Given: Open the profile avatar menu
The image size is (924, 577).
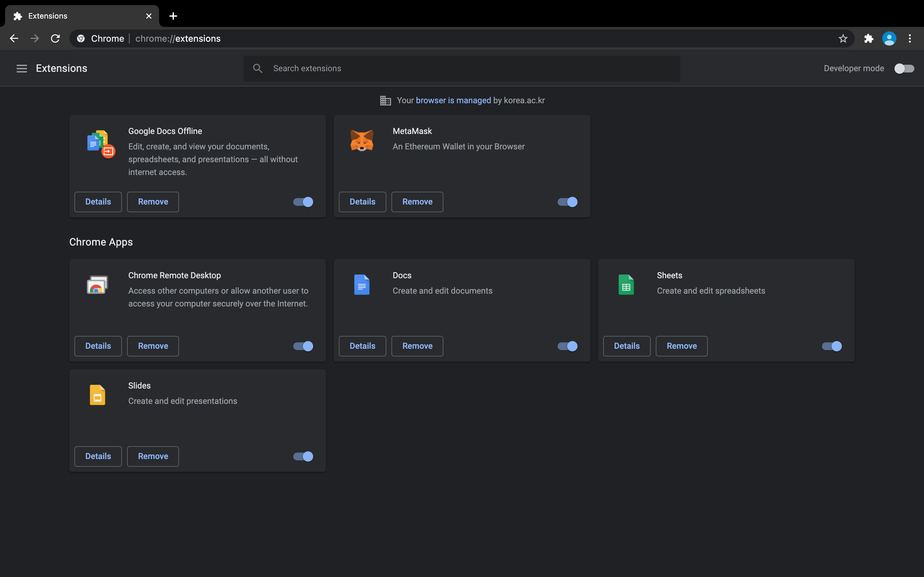Looking at the screenshot, I should (x=889, y=38).
